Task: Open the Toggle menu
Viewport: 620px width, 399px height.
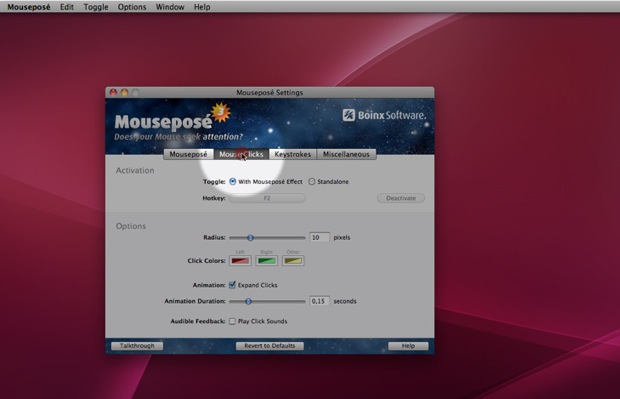Action: [x=96, y=7]
